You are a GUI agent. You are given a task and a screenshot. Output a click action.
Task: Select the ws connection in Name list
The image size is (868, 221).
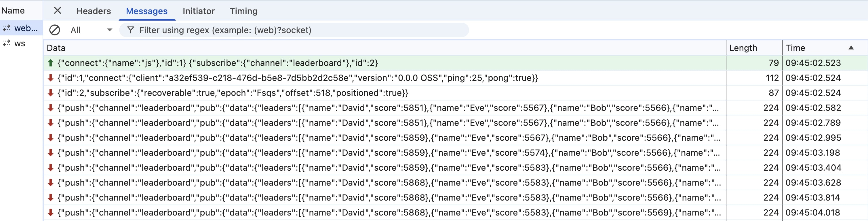click(x=20, y=43)
